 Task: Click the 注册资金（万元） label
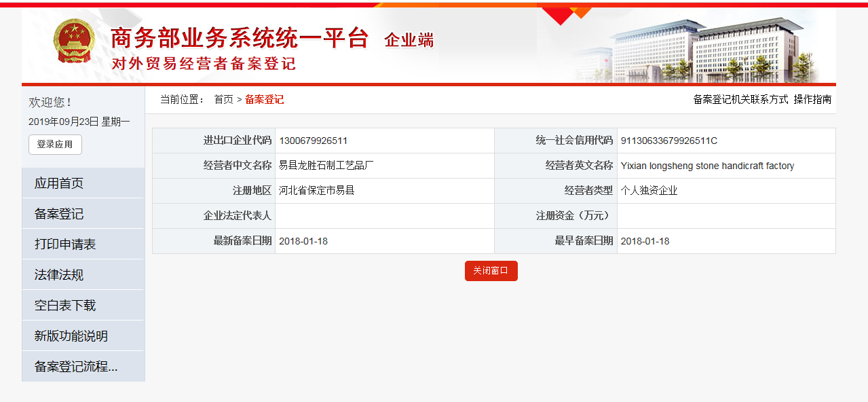click(574, 216)
